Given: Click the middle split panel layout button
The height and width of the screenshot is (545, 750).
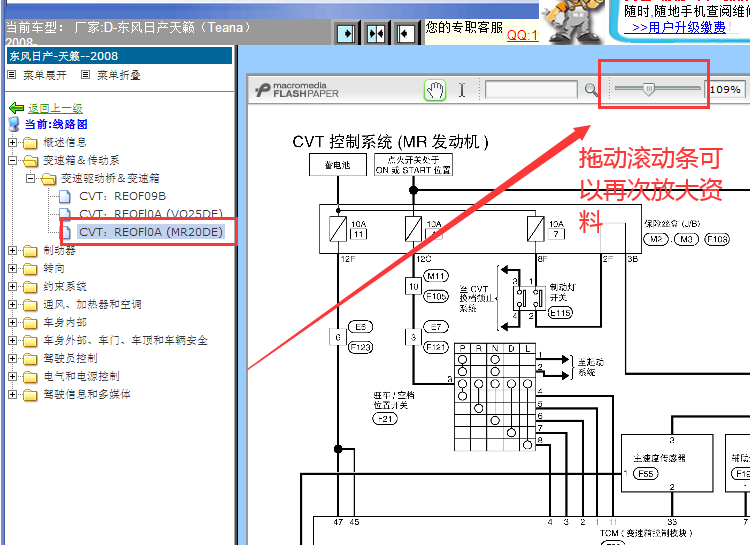Looking at the screenshot, I should (x=375, y=34).
